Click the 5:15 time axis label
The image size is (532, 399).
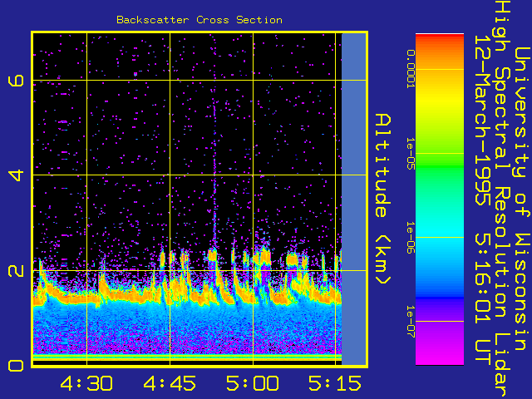(x=335, y=383)
